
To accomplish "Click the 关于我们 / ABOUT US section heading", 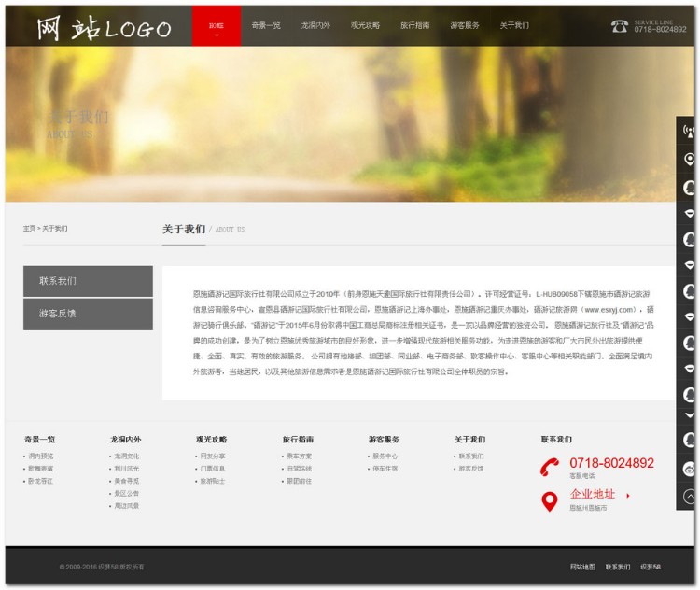I will coord(203,229).
